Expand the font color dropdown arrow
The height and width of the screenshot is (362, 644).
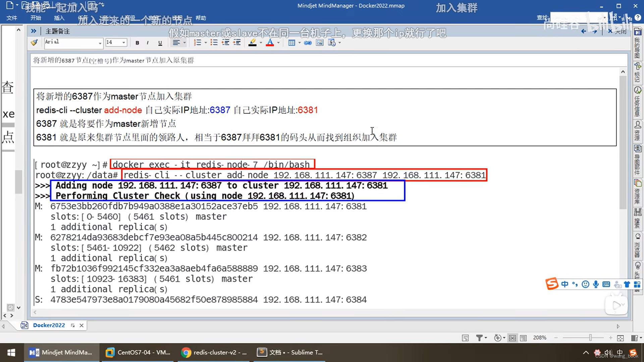[278, 43]
